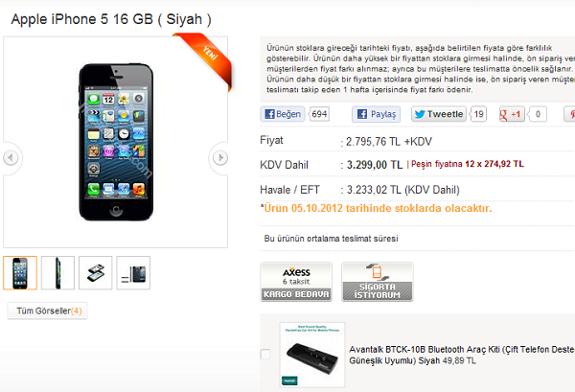Open Tüm Görseller(4) gallery button

point(47,311)
